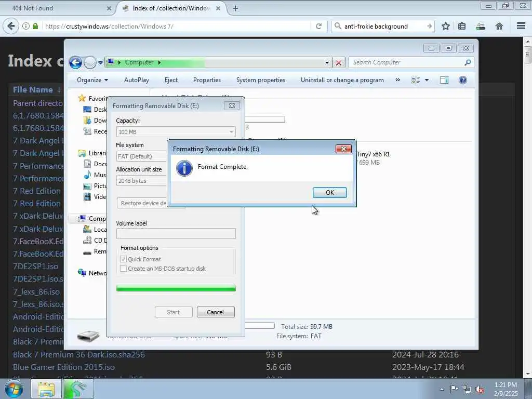The image size is (532, 399).
Task: Show bookmarks list icon in Firefox
Action: coord(462,26)
